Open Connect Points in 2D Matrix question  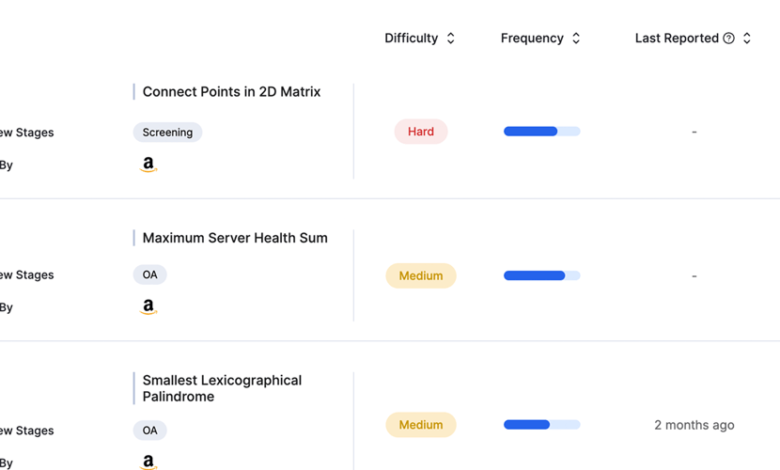pos(231,92)
